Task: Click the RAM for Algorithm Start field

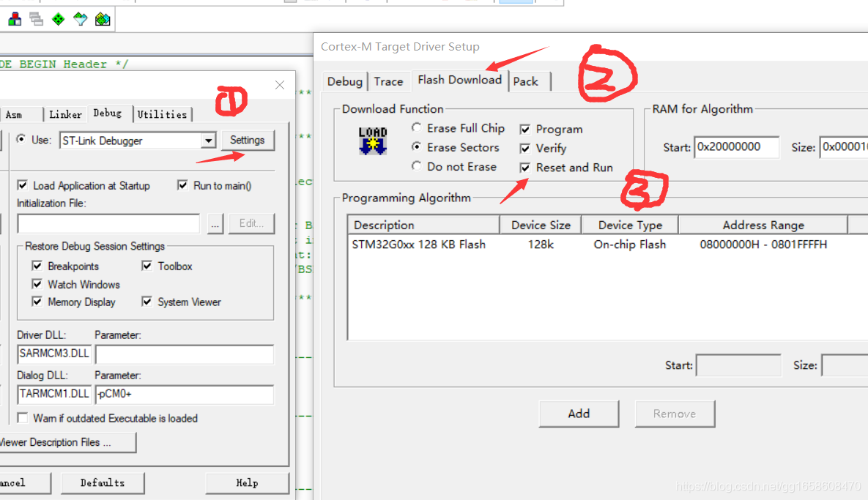Action: click(735, 147)
